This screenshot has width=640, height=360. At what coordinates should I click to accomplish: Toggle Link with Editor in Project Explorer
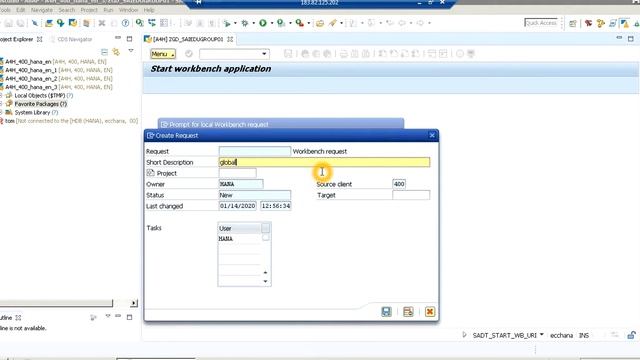(x=116, y=51)
